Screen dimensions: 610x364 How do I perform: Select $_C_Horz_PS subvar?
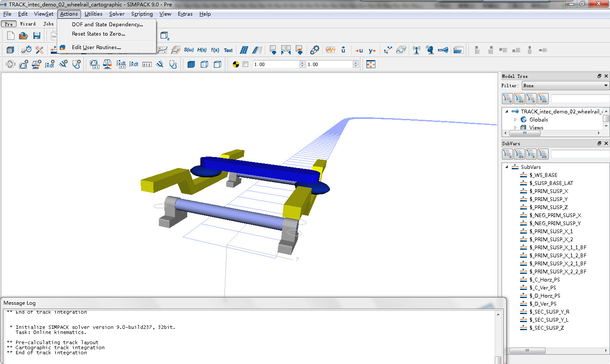point(544,280)
